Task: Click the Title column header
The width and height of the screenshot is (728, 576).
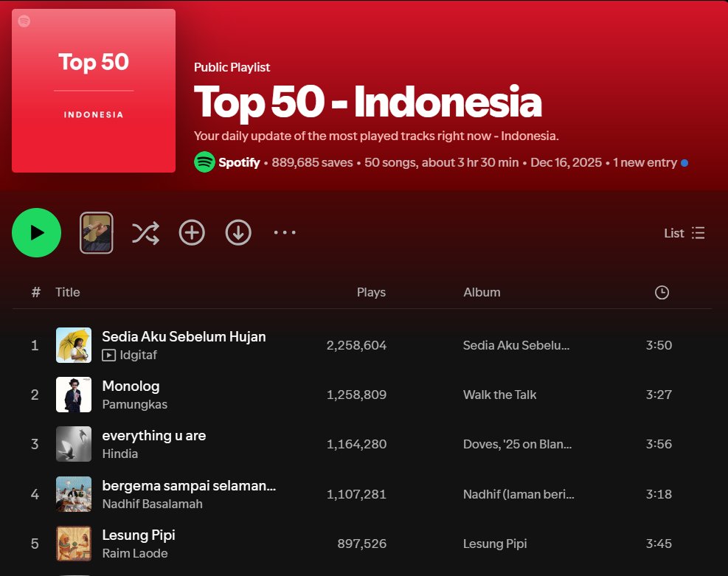Action: point(68,292)
